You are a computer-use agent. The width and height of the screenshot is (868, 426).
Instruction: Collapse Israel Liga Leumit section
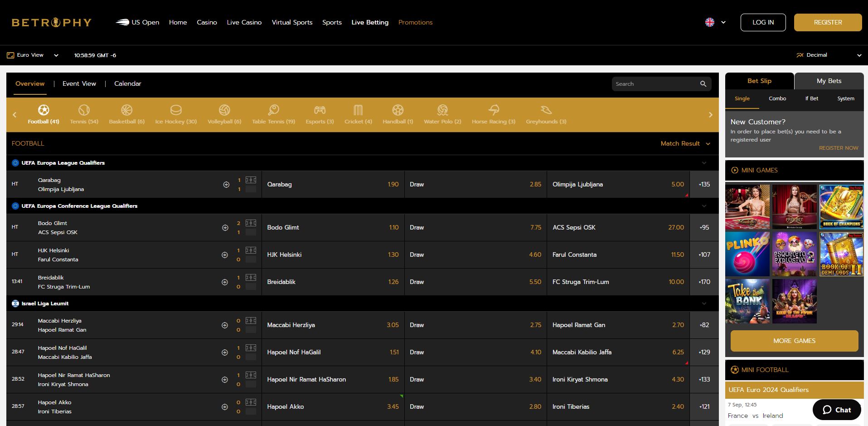[x=704, y=304]
